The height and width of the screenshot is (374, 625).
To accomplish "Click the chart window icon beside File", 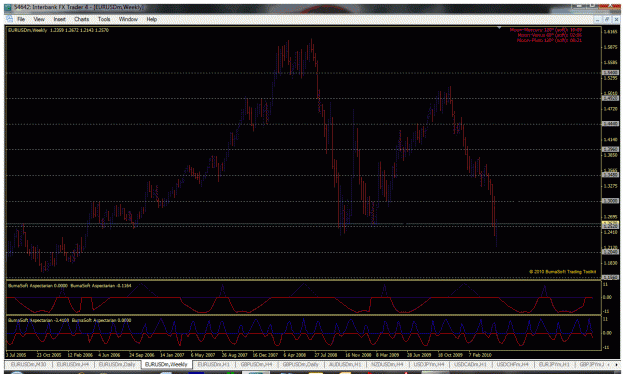I will (x=9, y=19).
